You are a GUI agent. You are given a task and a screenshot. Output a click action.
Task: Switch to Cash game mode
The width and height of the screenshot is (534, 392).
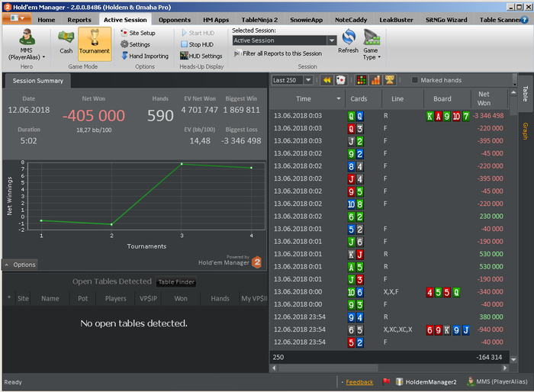[x=66, y=42]
